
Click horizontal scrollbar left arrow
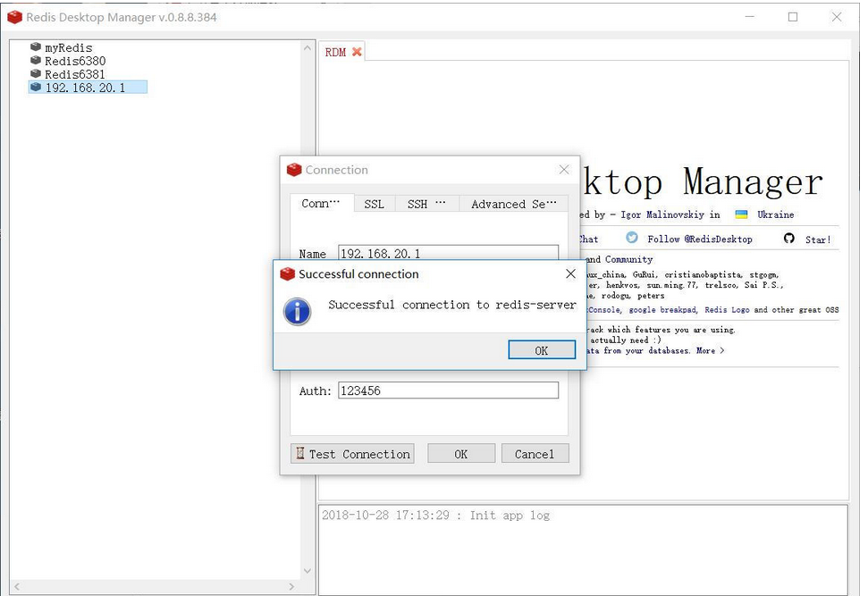tap(17, 586)
